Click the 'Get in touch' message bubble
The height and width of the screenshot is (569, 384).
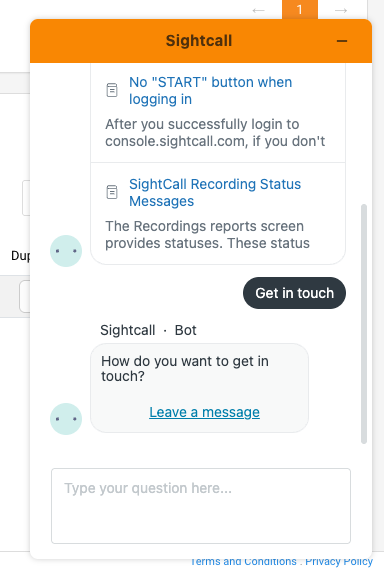click(x=294, y=293)
